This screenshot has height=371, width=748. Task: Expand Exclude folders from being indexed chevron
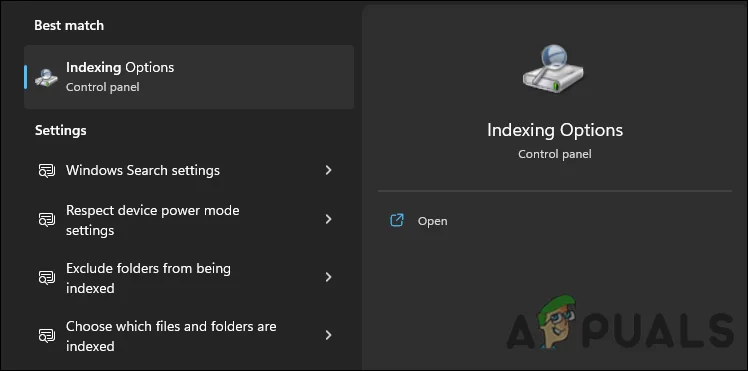(x=328, y=278)
